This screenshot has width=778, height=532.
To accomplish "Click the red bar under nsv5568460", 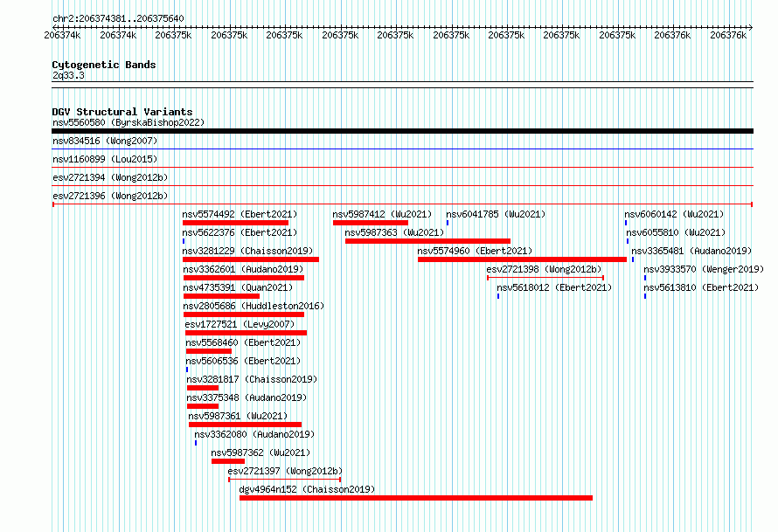I will [208, 351].
